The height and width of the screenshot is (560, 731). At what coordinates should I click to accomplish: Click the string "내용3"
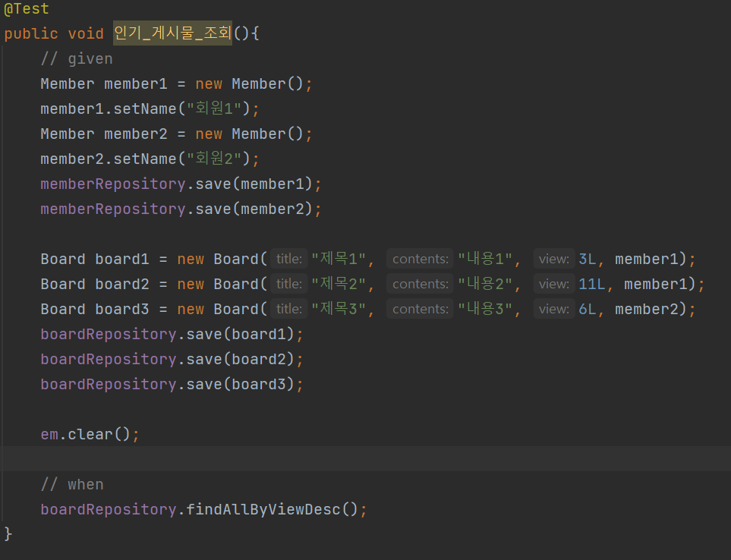coord(485,310)
